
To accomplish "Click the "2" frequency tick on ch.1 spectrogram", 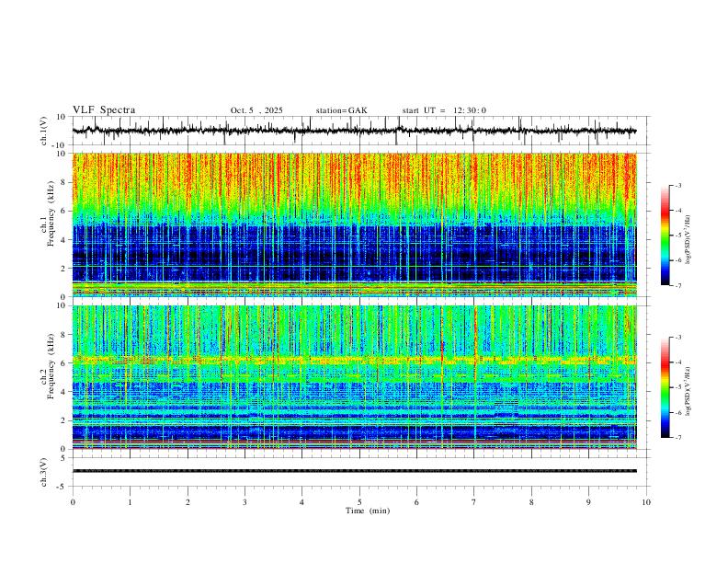I will (x=64, y=269).
